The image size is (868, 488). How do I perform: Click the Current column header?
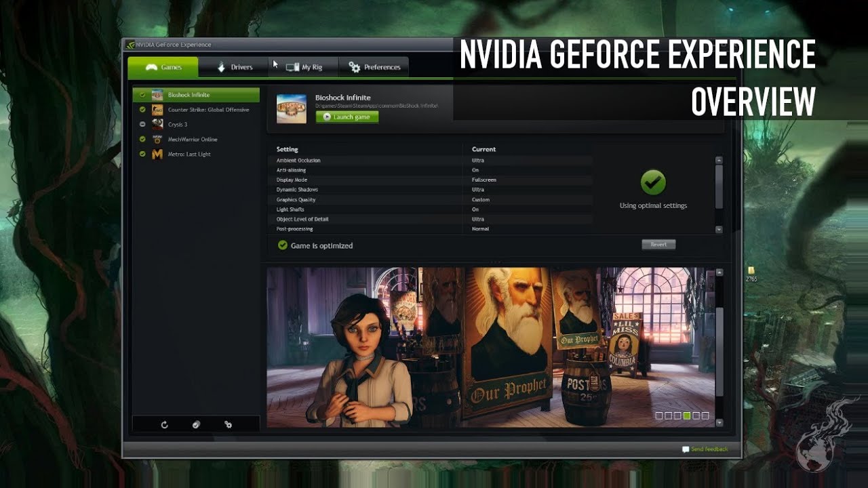click(x=484, y=149)
